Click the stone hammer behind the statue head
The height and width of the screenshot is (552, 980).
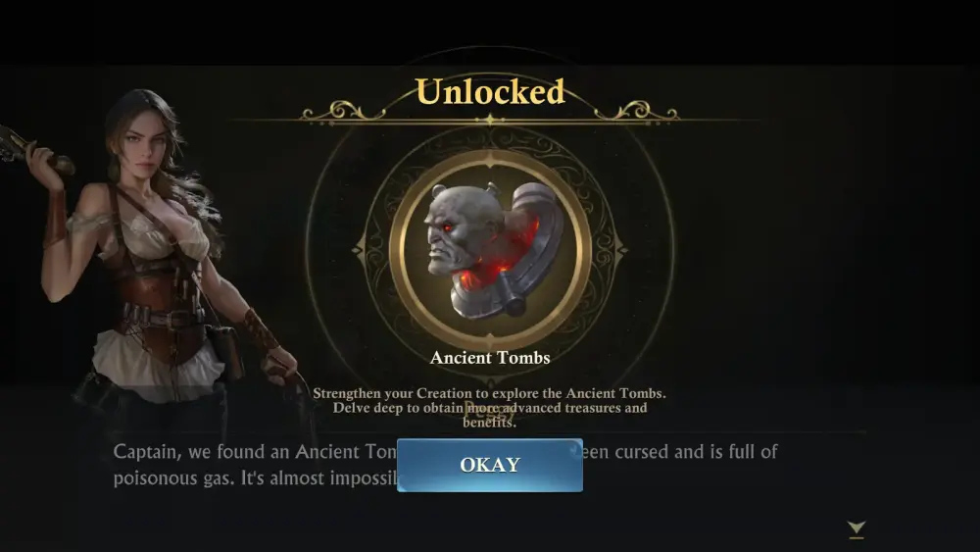(527, 250)
